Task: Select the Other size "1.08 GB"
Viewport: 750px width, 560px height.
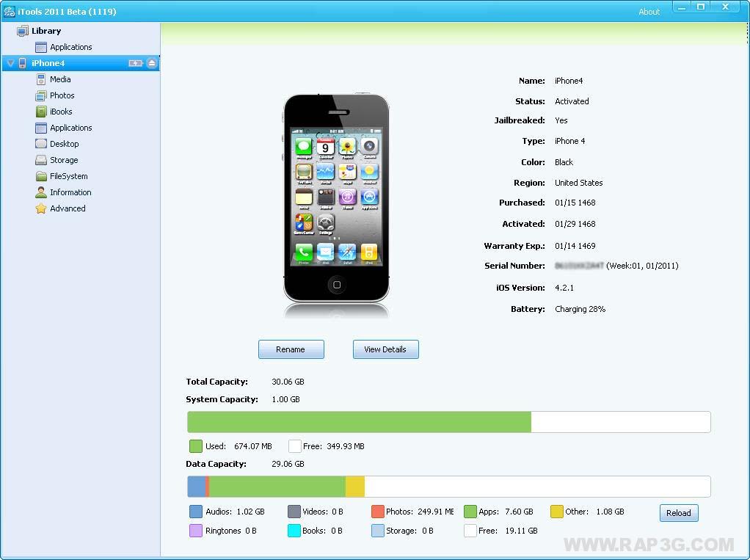Action: pos(610,512)
